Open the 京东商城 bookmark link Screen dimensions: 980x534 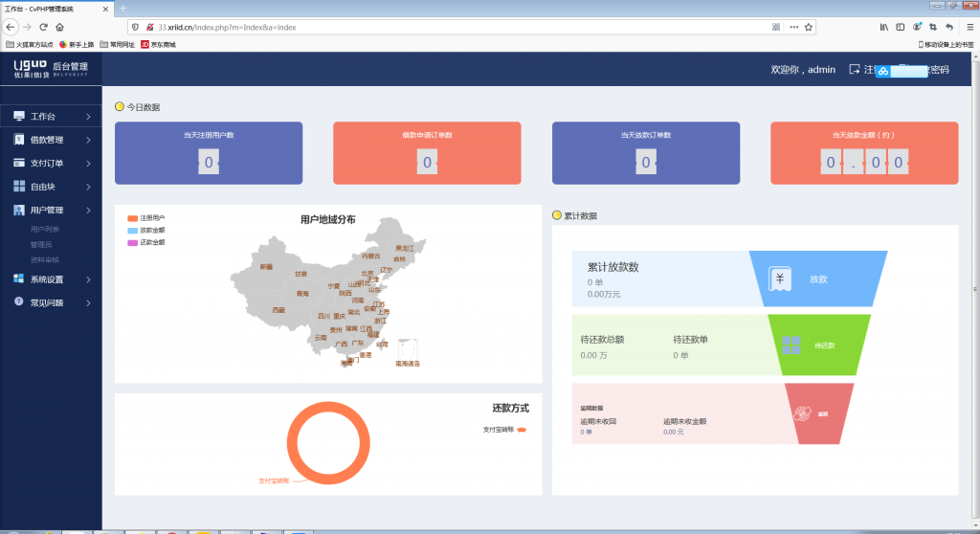[x=158, y=44]
